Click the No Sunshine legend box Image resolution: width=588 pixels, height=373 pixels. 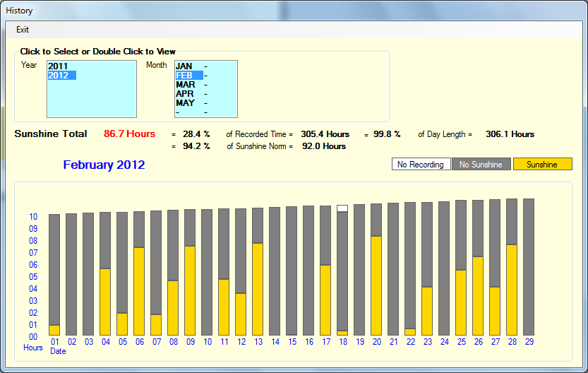click(x=481, y=165)
